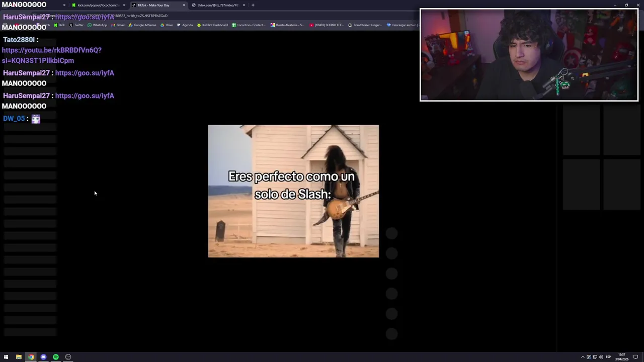Screen dimensions: 644x362
Task: Click the username Tato2880i in chat
Action: (x=19, y=40)
